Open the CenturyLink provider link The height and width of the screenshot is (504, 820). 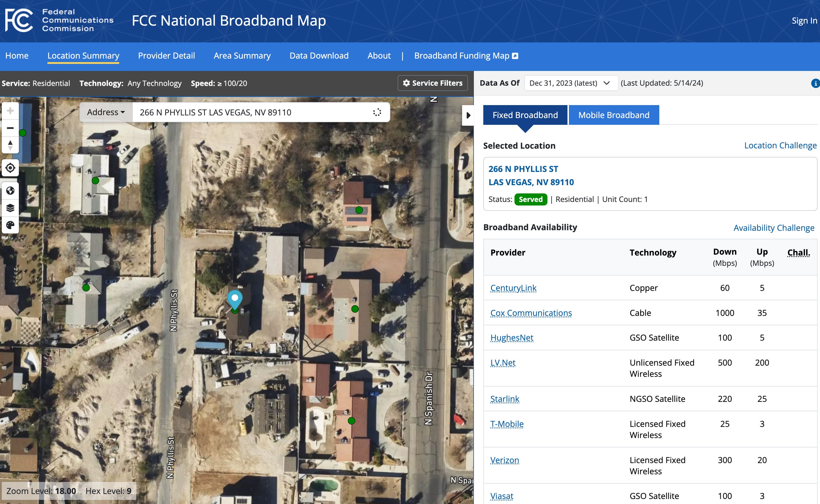(513, 288)
